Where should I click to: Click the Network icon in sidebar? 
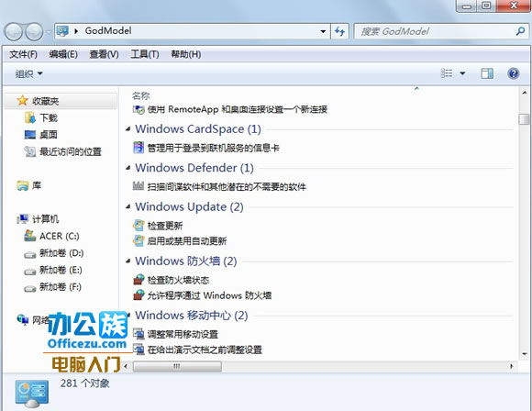click(x=23, y=319)
